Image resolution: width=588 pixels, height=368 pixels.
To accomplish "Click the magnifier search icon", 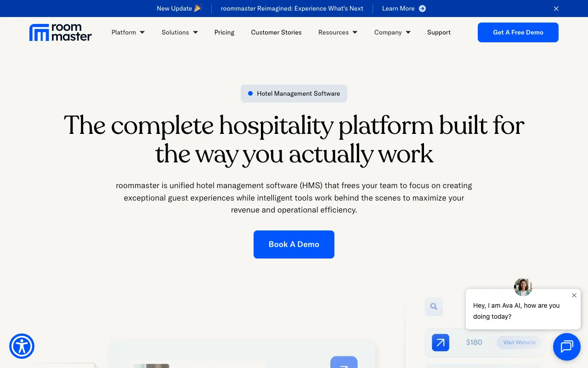I will pyautogui.click(x=434, y=307).
